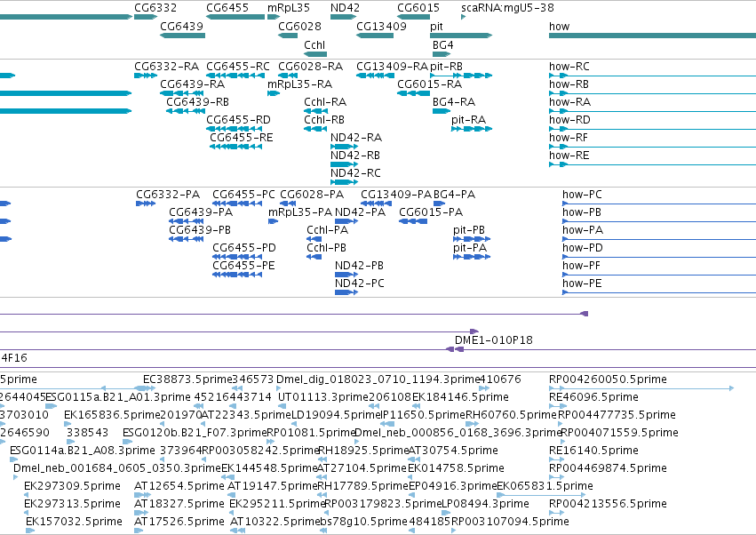
Task: Select the ND42-RC transcript label
Action: pyautogui.click(x=355, y=173)
